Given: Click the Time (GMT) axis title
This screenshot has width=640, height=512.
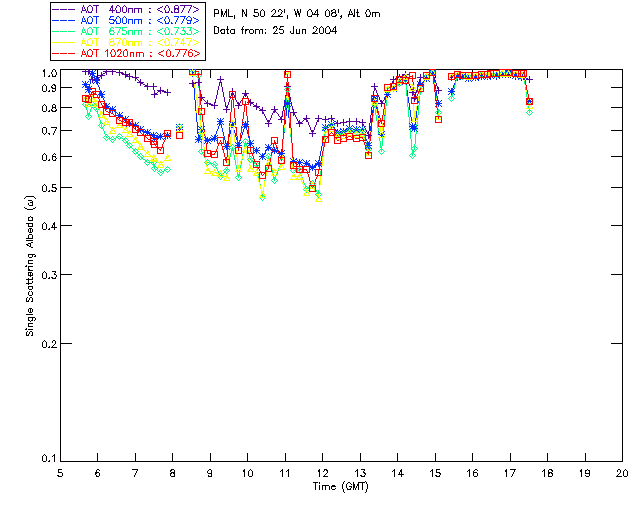Looking at the screenshot, I should pyautogui.click(x=340, y=486).
